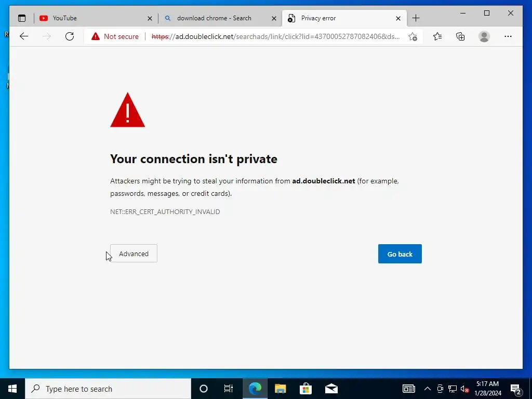
Task: Switch to download chrome - Search tab
Action: (x=220, y=18)
